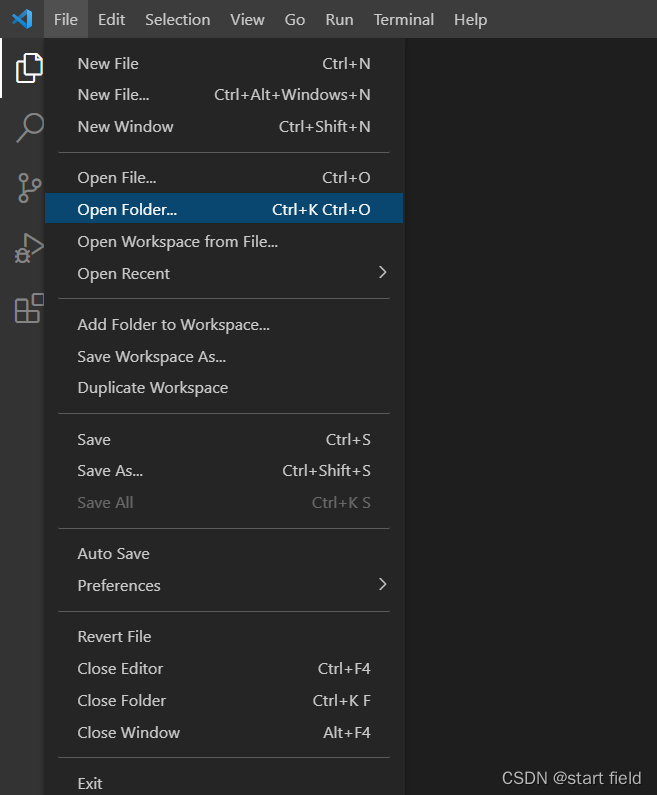
Task: Open the Go menu
Action: coord(295,19)
